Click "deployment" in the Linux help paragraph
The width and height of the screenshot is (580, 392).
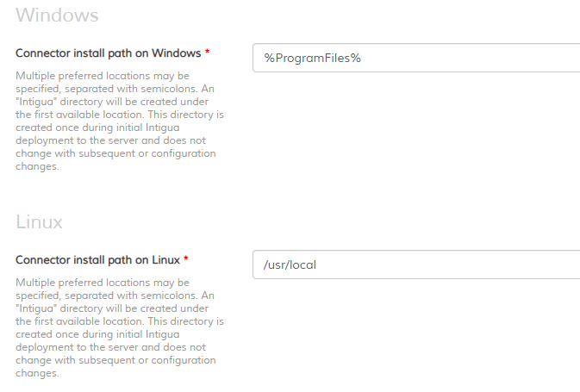click(x=45, y=347)
